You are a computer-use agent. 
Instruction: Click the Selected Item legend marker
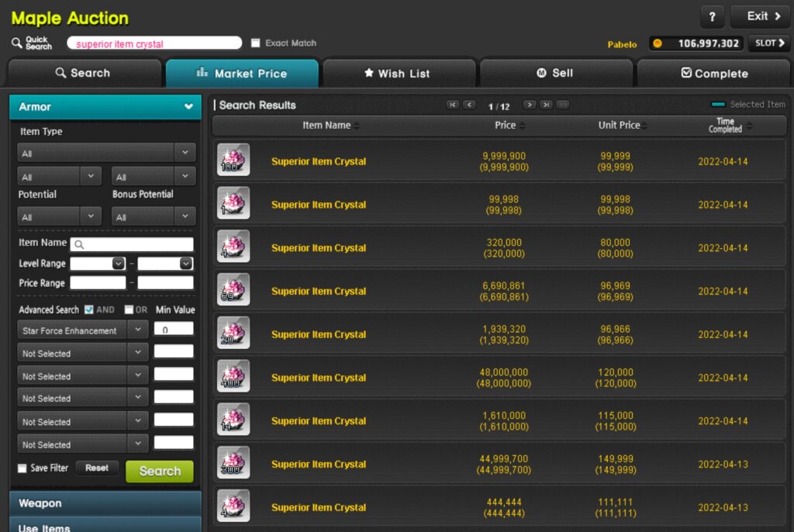click(718, 105)
